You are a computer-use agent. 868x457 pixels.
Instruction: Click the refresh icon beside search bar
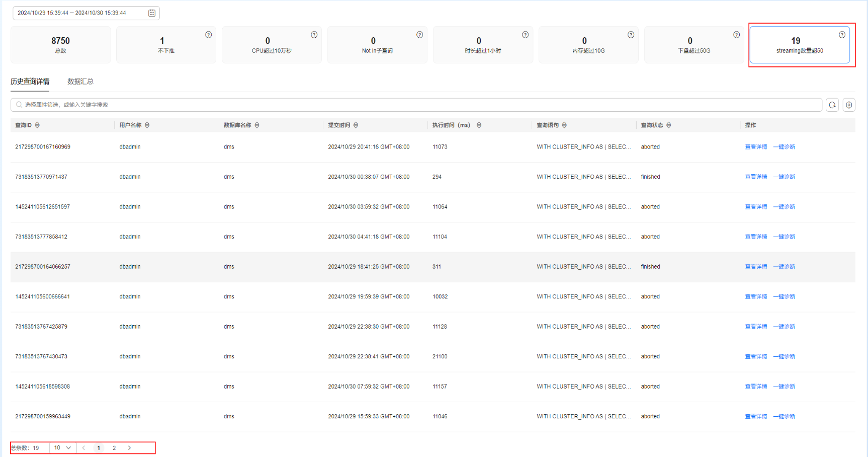click(x=832, y=105)
